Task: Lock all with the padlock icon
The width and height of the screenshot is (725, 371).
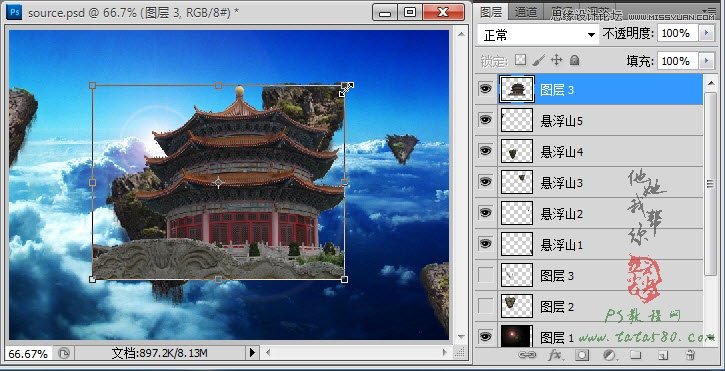Action: pyautogui.click(x=574, y=60)
